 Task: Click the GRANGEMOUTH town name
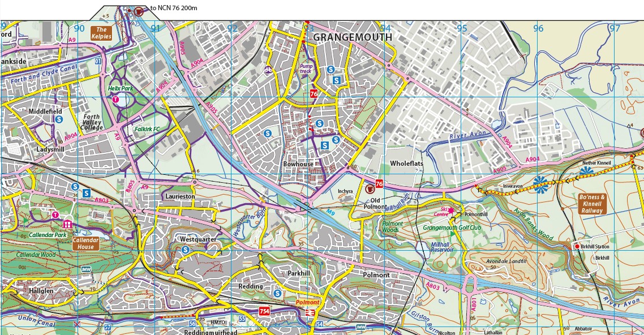352,37
